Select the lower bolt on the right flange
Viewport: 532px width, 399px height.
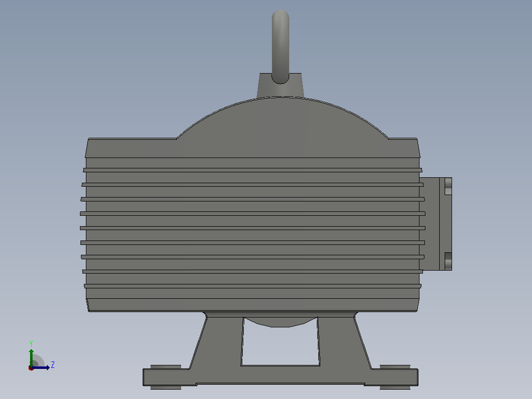[x=448, y=261]
